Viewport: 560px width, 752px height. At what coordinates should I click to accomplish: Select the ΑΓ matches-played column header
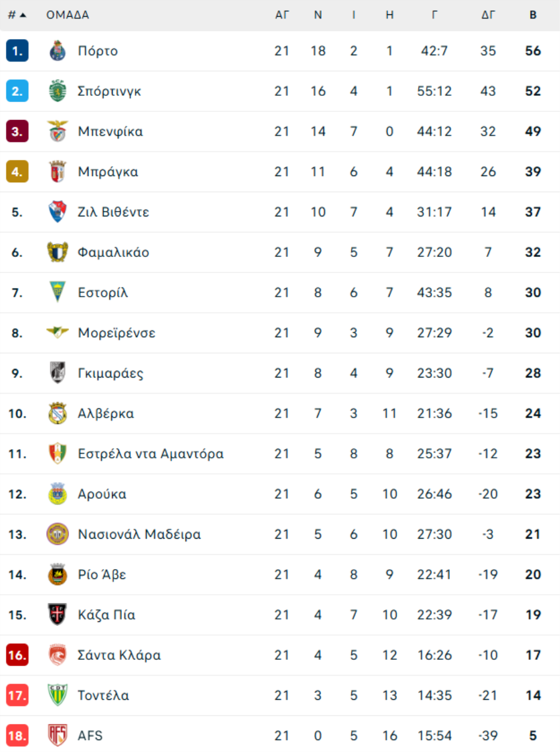282,15
